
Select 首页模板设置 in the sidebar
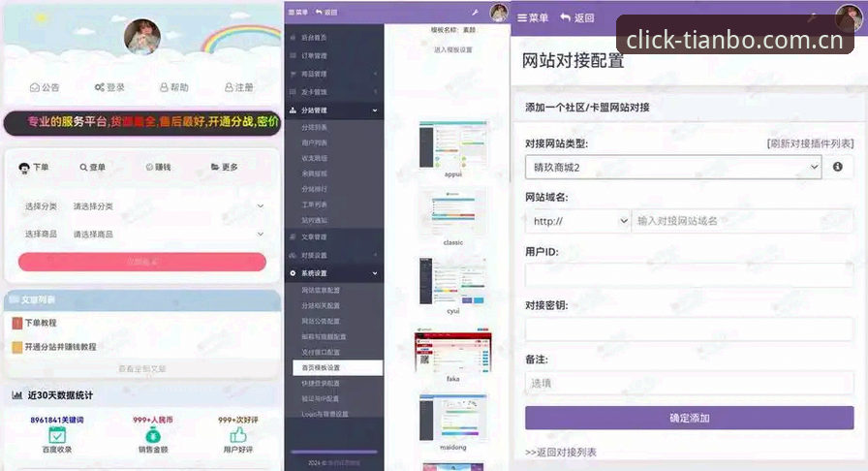click(338, 368)
